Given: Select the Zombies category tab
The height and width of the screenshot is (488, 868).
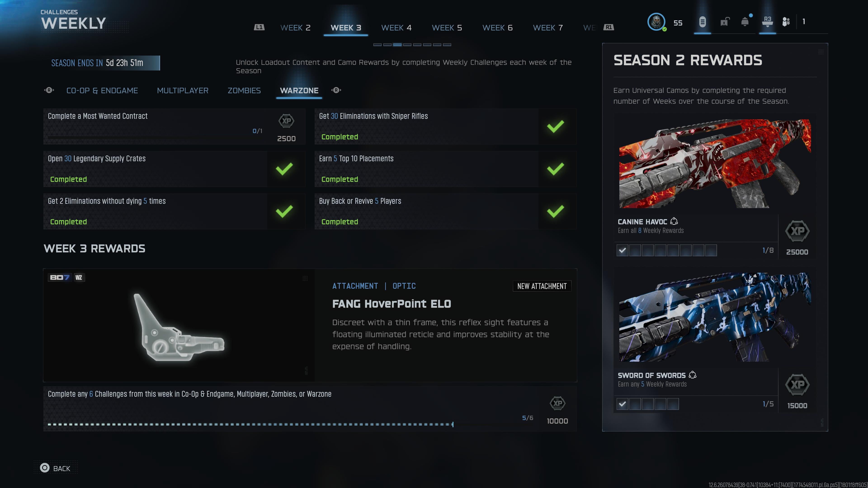Looking at the screenshot, I should (x=244, y=91).
